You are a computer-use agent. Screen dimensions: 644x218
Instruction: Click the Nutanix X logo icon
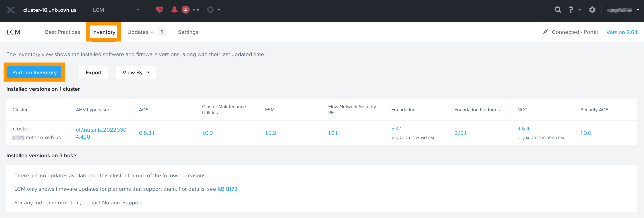(x=11, y=10)
